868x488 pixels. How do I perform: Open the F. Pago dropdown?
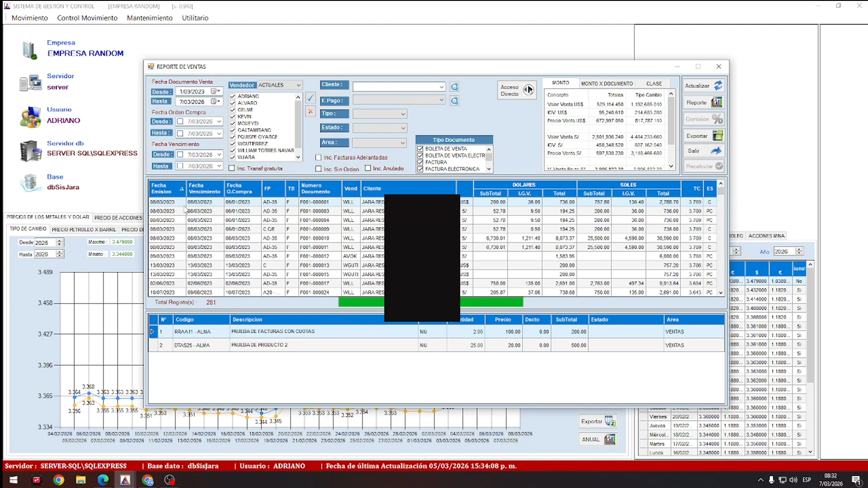tap(441, 100)
